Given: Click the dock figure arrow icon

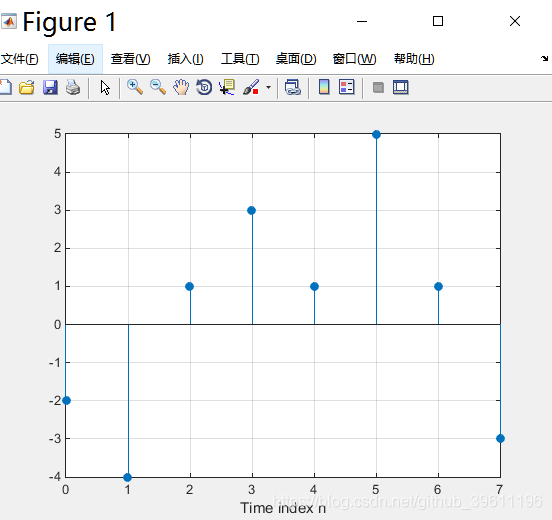Looking at the screenshot, I should (545, 58).
